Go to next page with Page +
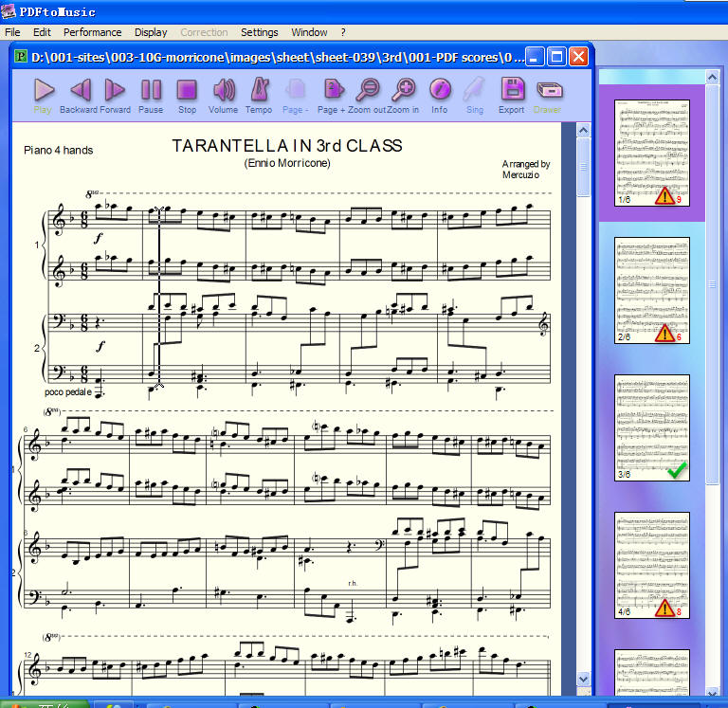This screenshot has width=728, height=708. [x=332, y=96]
